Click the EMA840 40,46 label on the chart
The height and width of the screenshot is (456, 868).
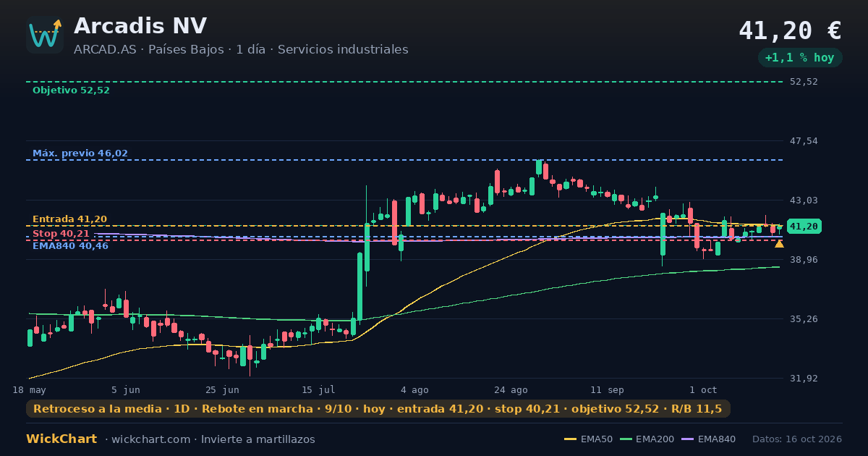70,246
